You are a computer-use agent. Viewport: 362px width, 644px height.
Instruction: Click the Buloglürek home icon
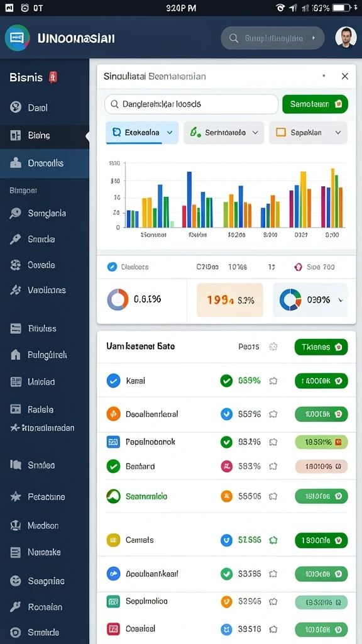click(16, 355)
